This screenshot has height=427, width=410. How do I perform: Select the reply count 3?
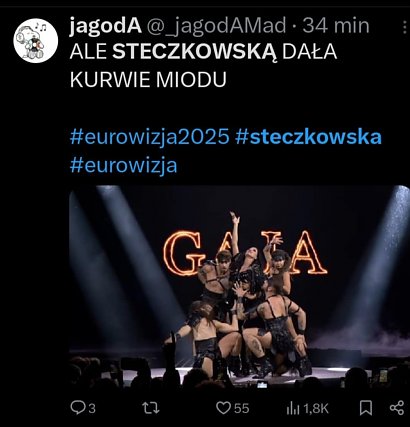(x=92, y=409)
